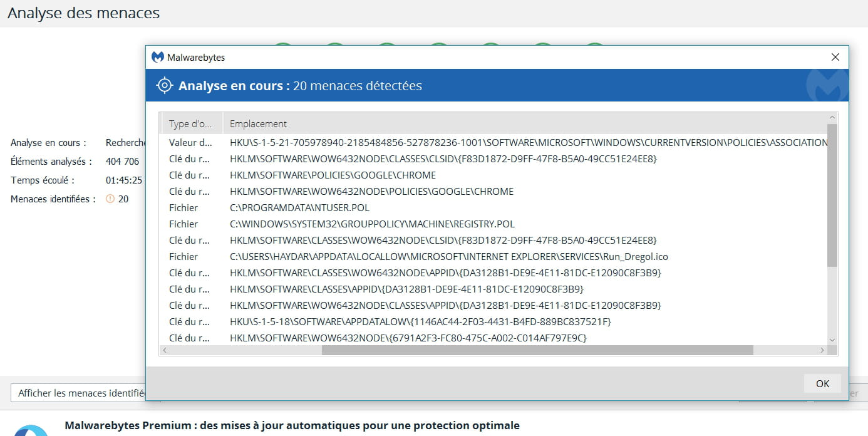The image size is (868, 436).
Task: Select the Run_Dregol.ico file row
Action: [x=494, y=256]
